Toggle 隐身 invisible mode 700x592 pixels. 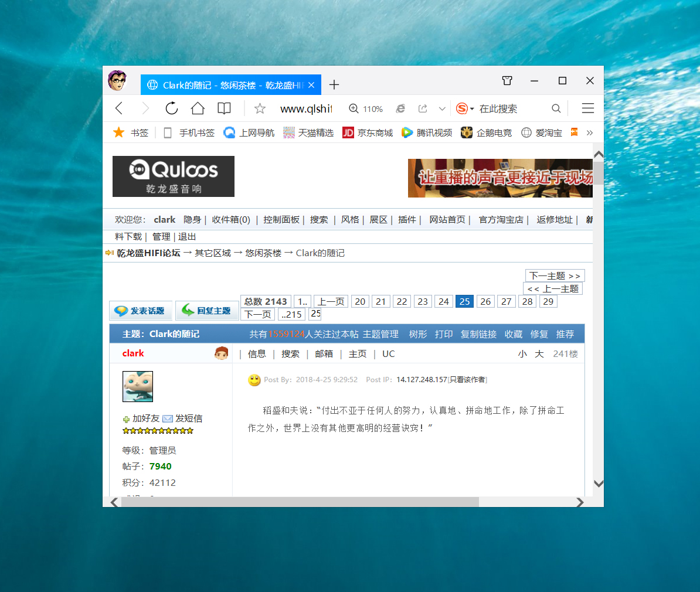point(192,219)
